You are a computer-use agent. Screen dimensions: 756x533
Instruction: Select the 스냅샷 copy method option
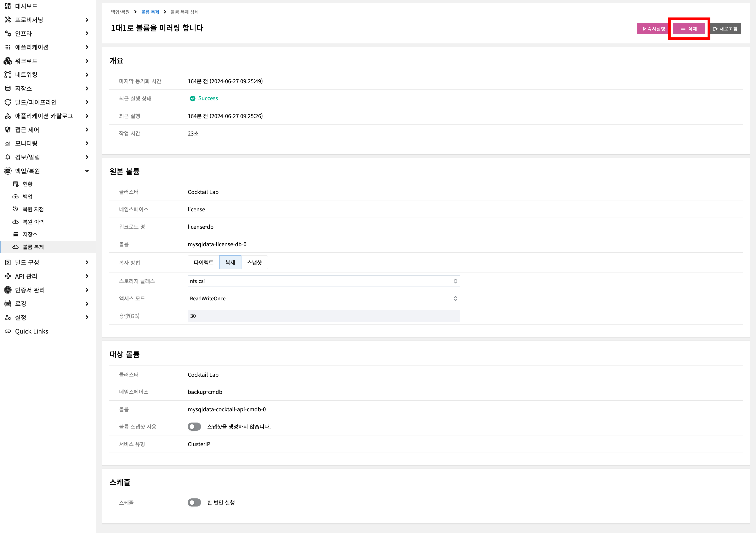point(254,262)
